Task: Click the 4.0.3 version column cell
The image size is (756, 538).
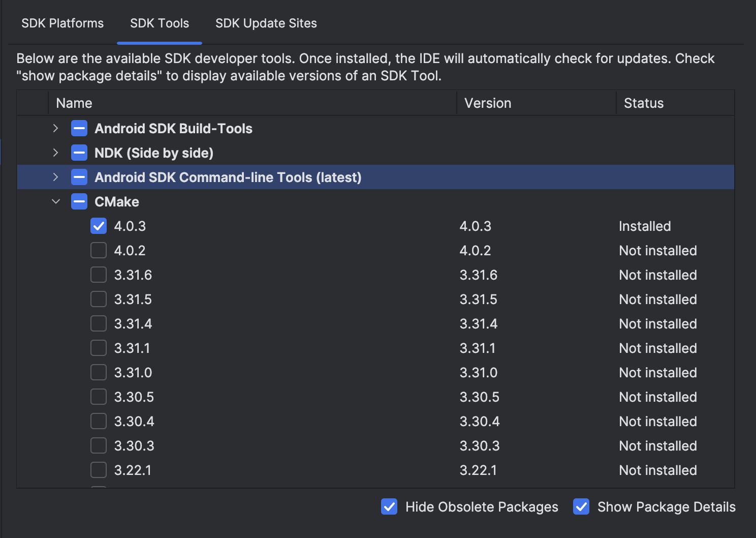Action: [476, 226]
